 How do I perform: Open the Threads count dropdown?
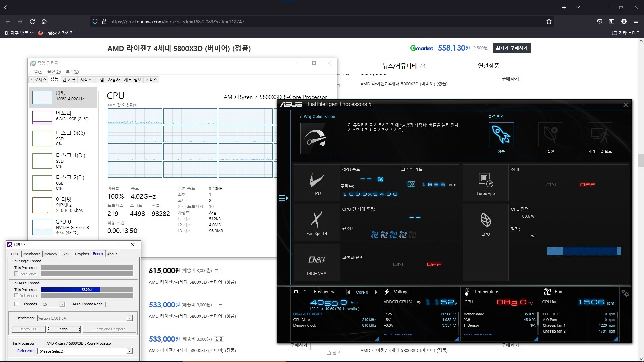[62, 304]
